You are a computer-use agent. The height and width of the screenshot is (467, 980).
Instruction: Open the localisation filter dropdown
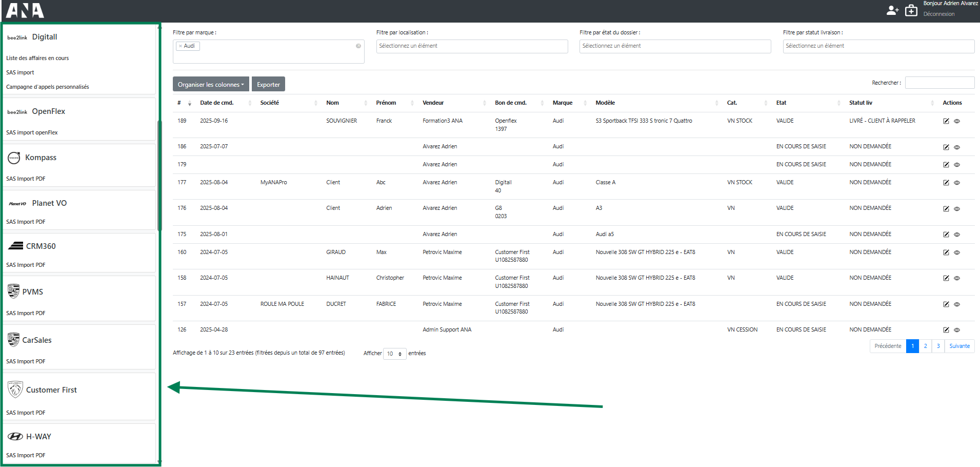[x=472, y=46]
